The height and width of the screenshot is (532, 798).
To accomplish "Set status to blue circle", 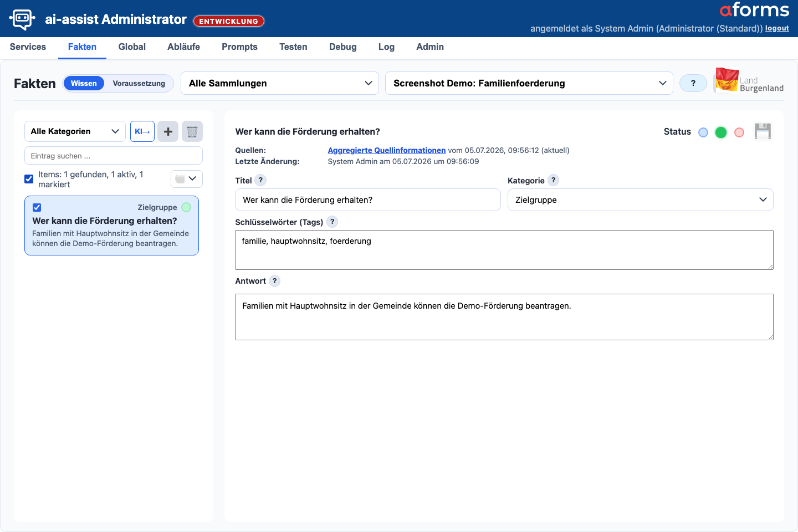I will [x=703, y=132].
